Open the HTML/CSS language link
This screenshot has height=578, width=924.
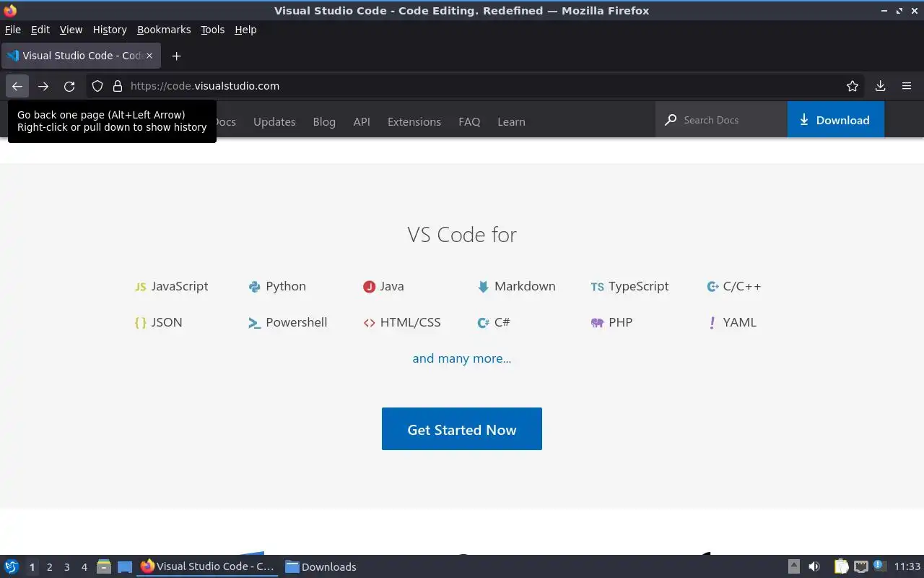click(x=411, y=322)
